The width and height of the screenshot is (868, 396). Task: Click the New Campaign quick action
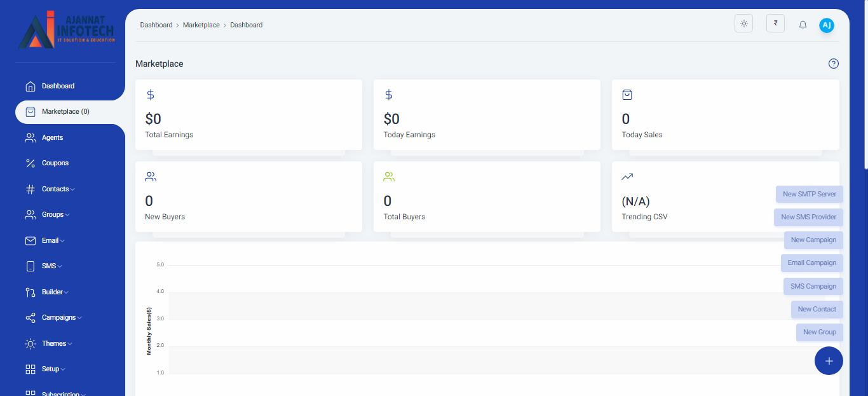click(813, 240)
